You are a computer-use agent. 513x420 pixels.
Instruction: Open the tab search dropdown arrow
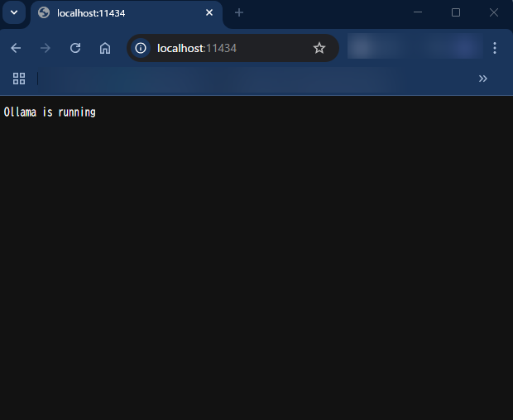[14, 12]
